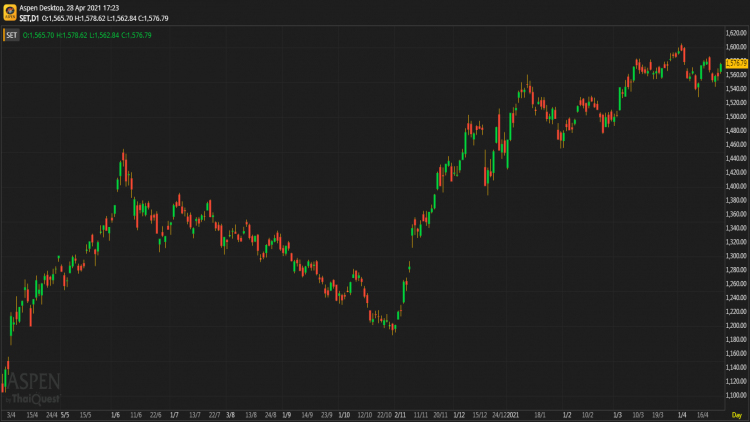
Task: Click the 1,160.00 price axis label
Action: (x=736, y=353)
